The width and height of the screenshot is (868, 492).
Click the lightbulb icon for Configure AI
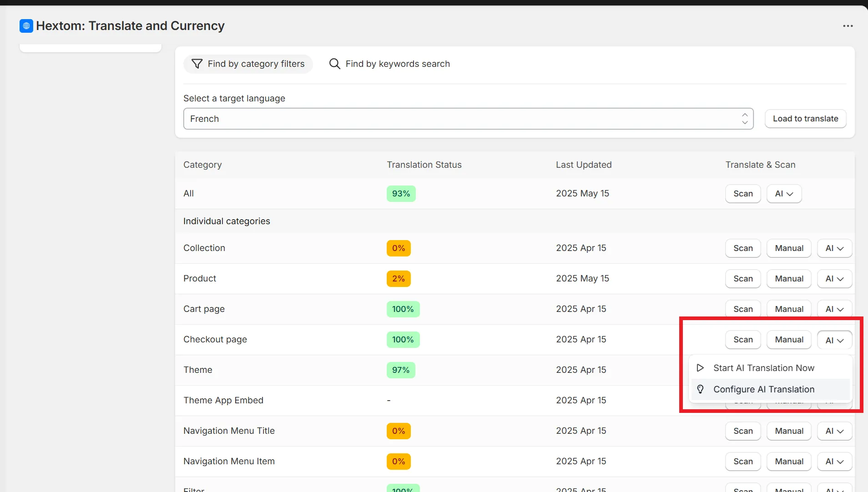701,389
